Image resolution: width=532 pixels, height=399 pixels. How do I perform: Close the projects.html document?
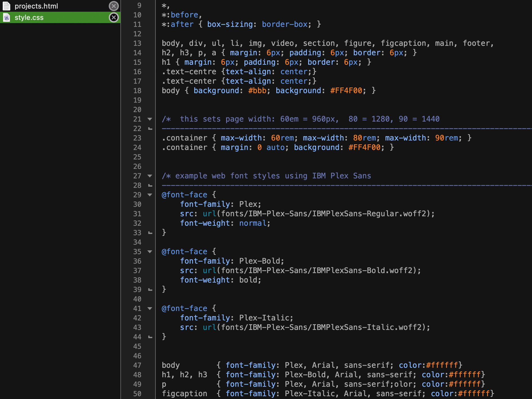coord(114,6)
